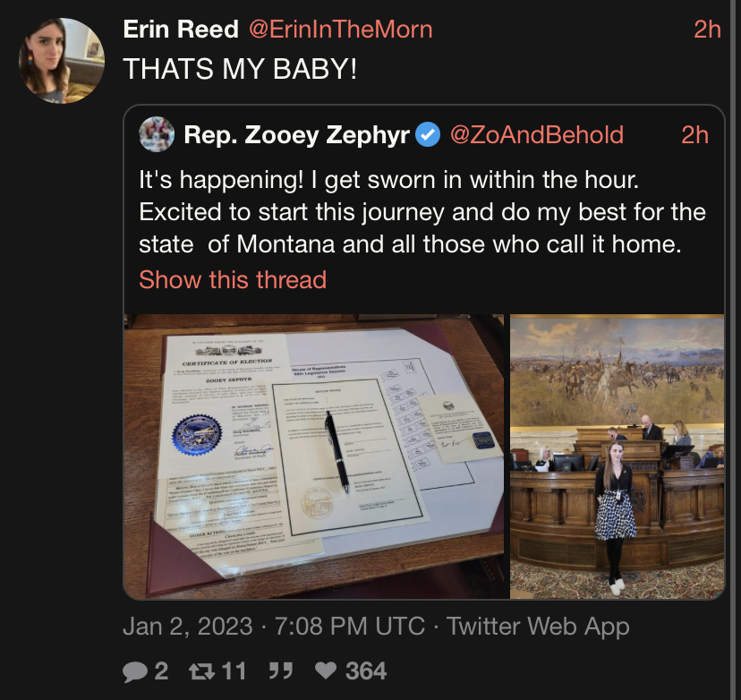Click the Jan 2, 2023 timestamp

pyautogui.click(x=188, y=627)
